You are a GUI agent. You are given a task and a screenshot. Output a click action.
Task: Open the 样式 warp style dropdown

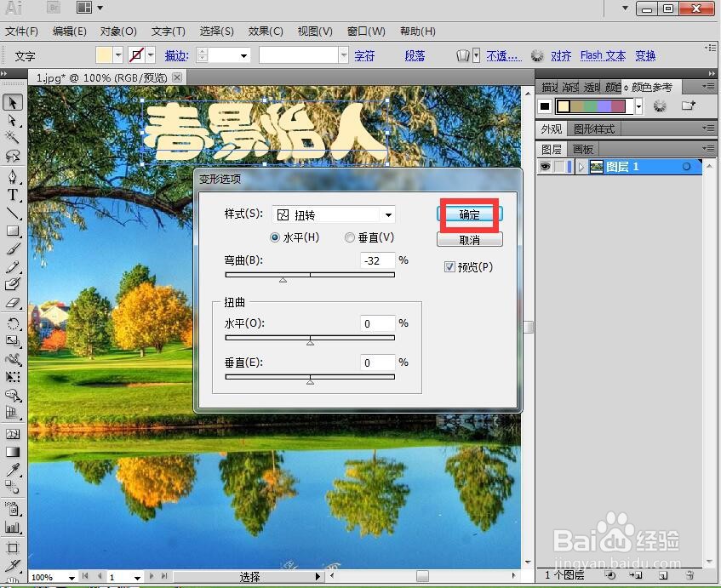[387, 214]
